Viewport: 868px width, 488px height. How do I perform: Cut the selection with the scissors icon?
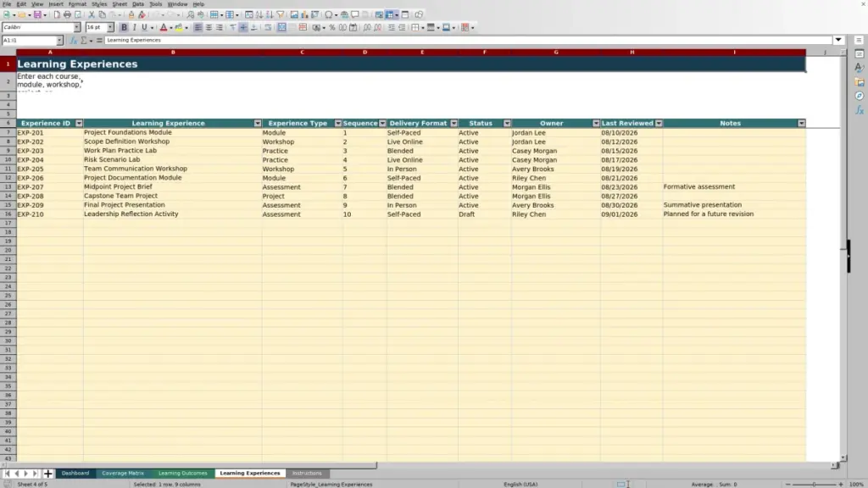(92, 15)
